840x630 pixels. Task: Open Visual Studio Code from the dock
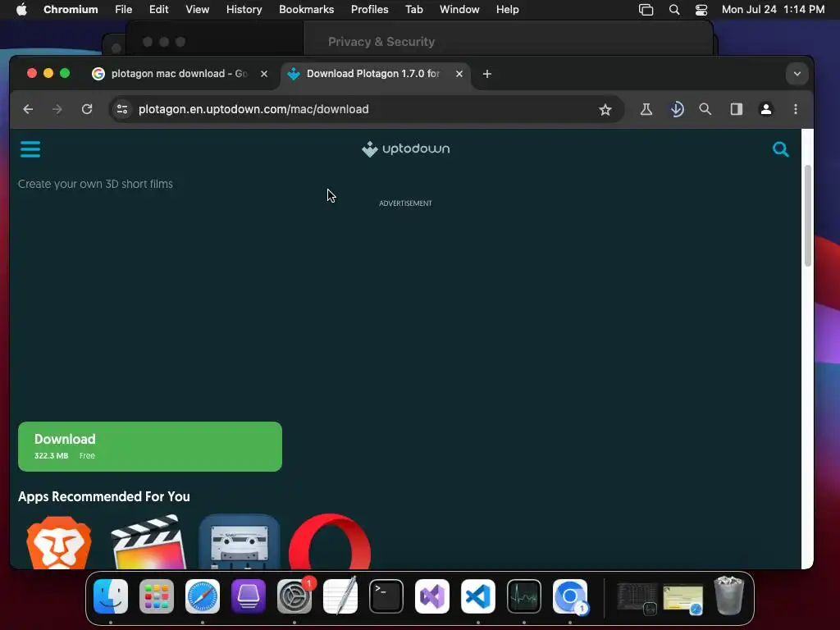coord(478,596)
